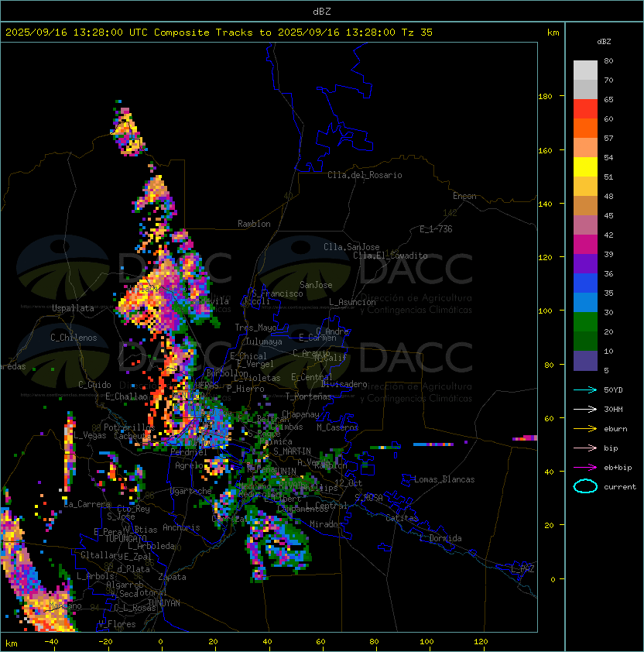Viewport: 644px width, 652px height.
Task: Click the 'Clla.del_Rosario' map label
Action: tap(365, 175)
